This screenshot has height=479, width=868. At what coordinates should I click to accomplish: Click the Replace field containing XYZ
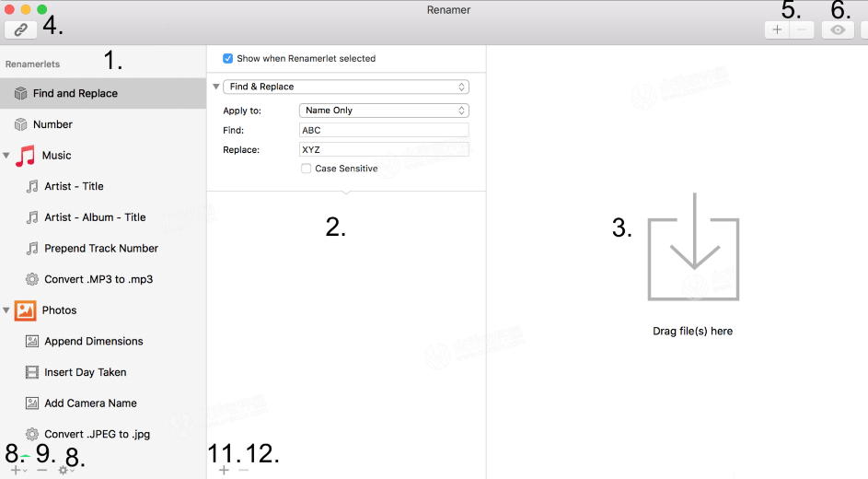coord(384,149)
